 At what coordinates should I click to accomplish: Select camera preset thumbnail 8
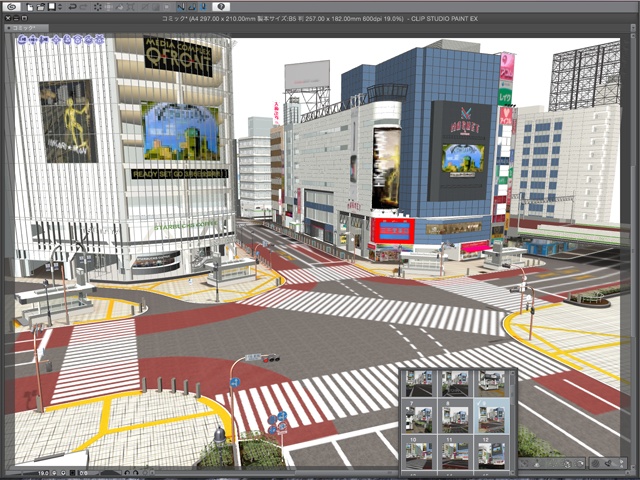tap(455, 417)
